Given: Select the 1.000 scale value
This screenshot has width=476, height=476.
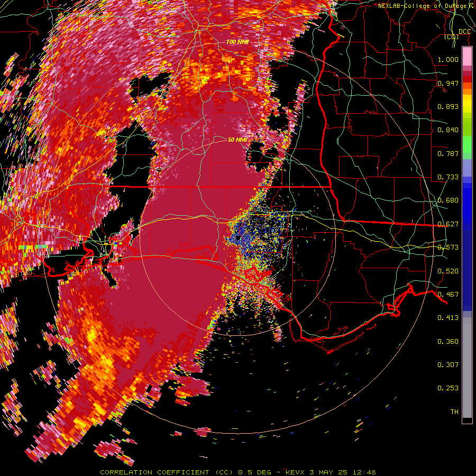Looking at the screenshot, I should coord(448,59).
